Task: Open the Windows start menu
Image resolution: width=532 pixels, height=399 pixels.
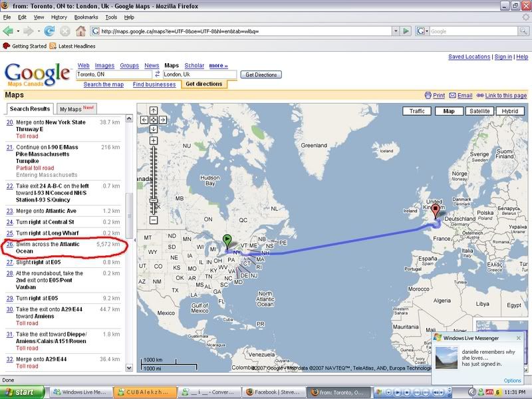Action: point(22,392)
